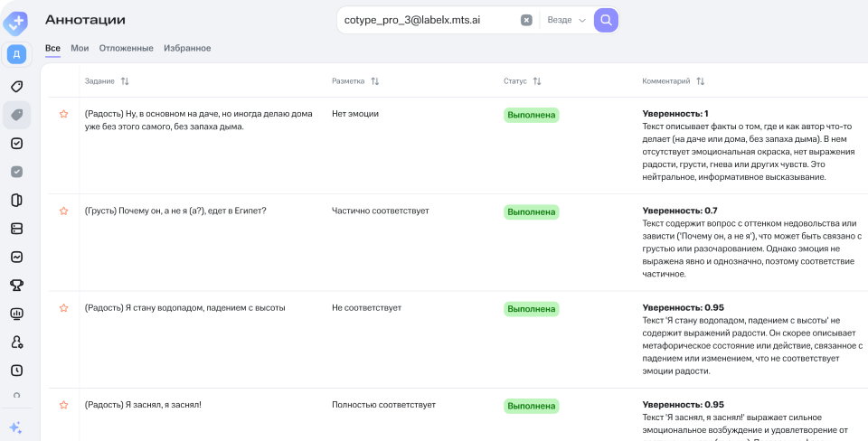Viewport: 868px width, 441px height.
Task: Sort by the Разметка column arrows
Action: (374, 81)
